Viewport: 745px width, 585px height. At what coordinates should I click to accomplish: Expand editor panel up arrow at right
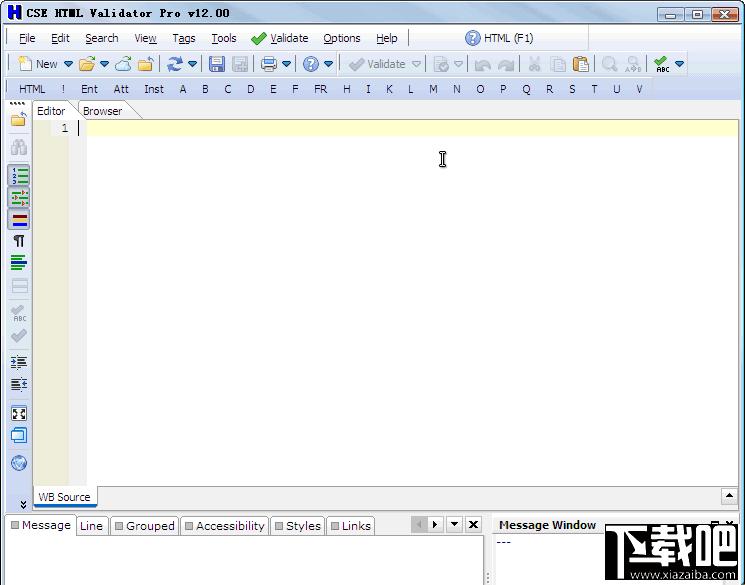[729, 496]
